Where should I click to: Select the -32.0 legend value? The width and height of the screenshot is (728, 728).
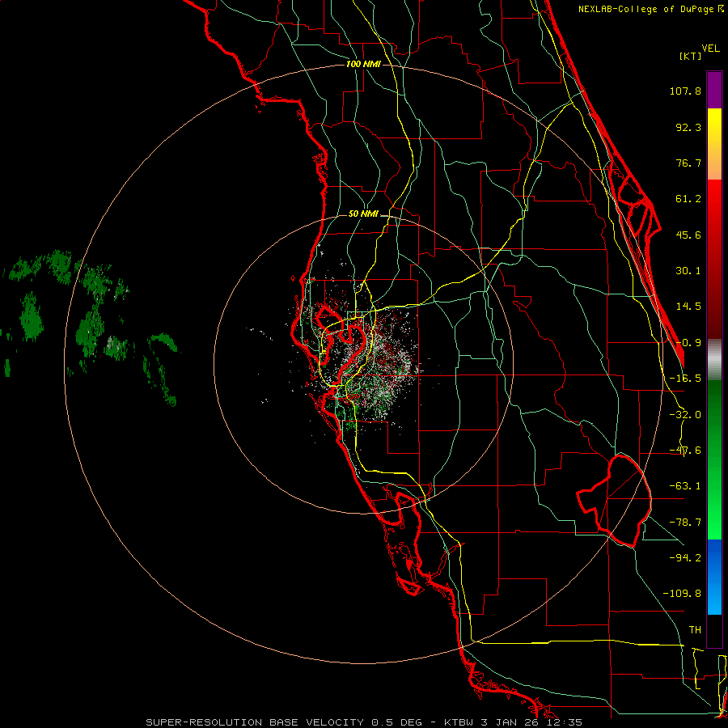(x=685, y=415)
